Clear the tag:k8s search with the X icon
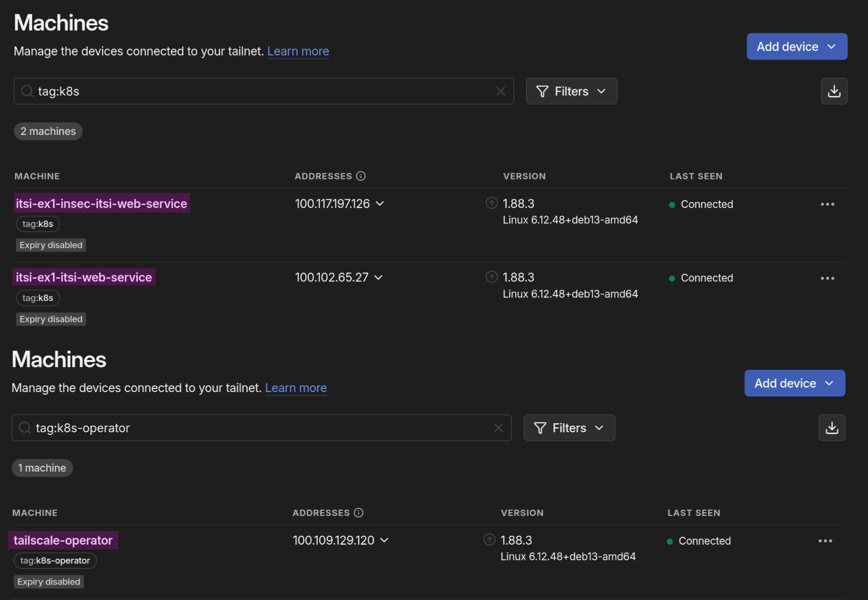The height and width of the screenshot is (600, 868). 500,91
